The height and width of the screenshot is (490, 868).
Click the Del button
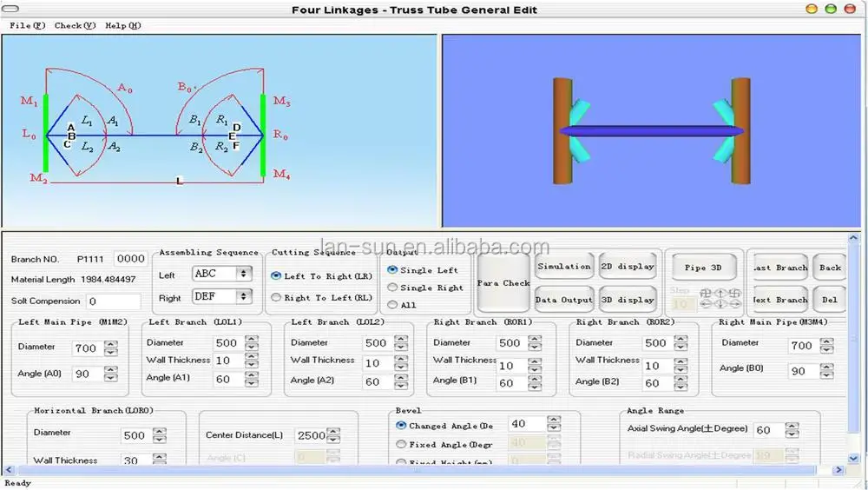[830, 300]
